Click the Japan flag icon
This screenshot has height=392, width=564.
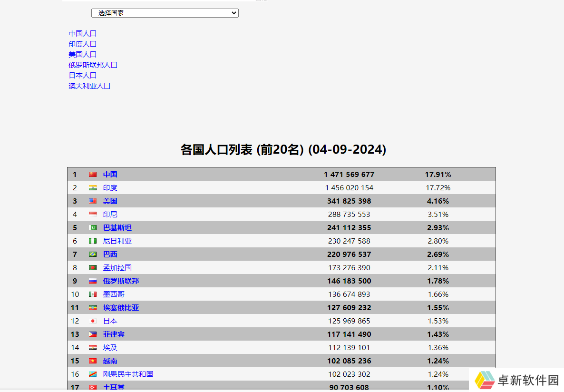(93, 321)
